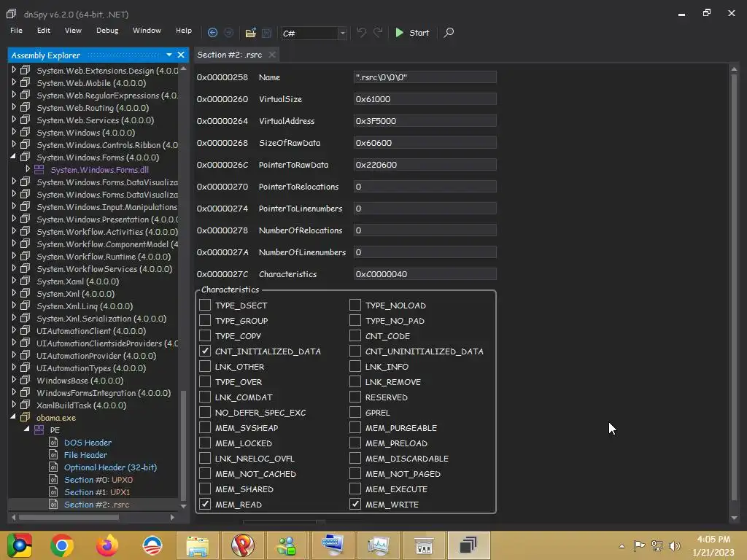
Task: Collapse the System.Windows.Forms assembly node
Action: point(13,157)
